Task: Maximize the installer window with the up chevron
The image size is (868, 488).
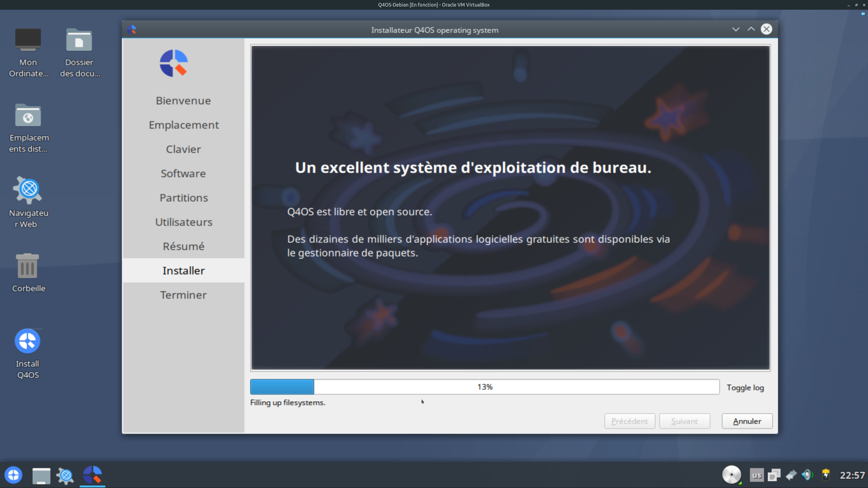Action: click(x=751, y=29)
